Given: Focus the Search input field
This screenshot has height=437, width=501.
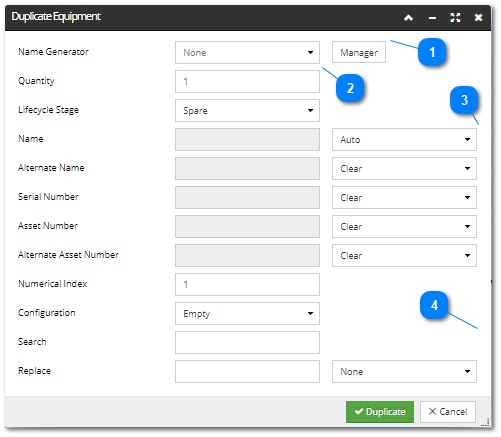Looking at the screenshot, I should pyautogui.click(x=247, y=342).
